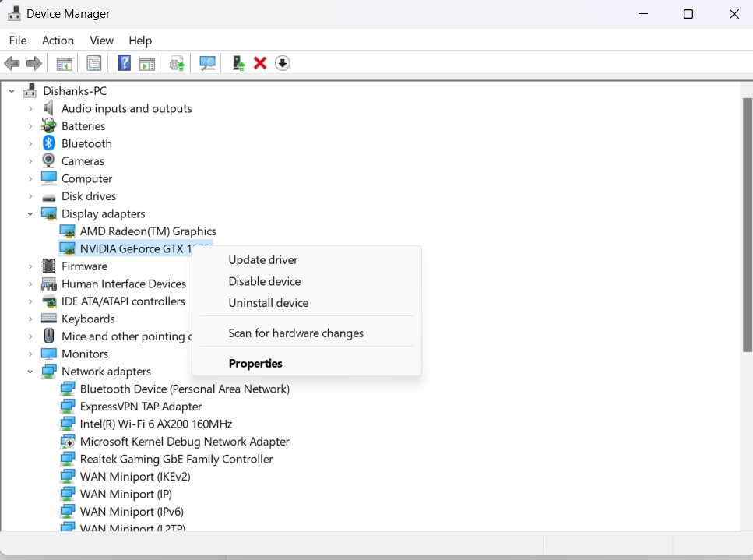Click the Device Manager icon in the title bar

(x=12, y=13)
